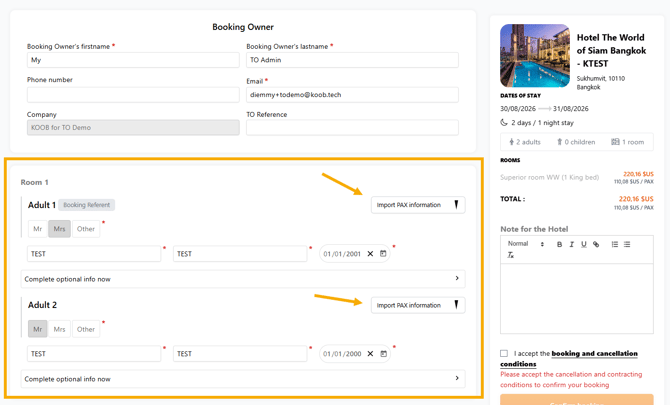670x405 pixels.
Task: Click Superior room WW (1 King bed) text
Action: [x=550, y=177]
